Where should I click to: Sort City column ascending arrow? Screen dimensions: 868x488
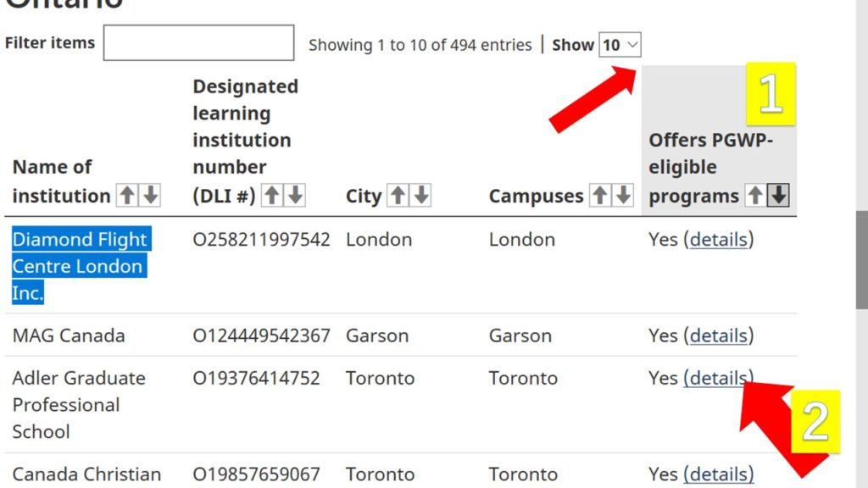398,196
